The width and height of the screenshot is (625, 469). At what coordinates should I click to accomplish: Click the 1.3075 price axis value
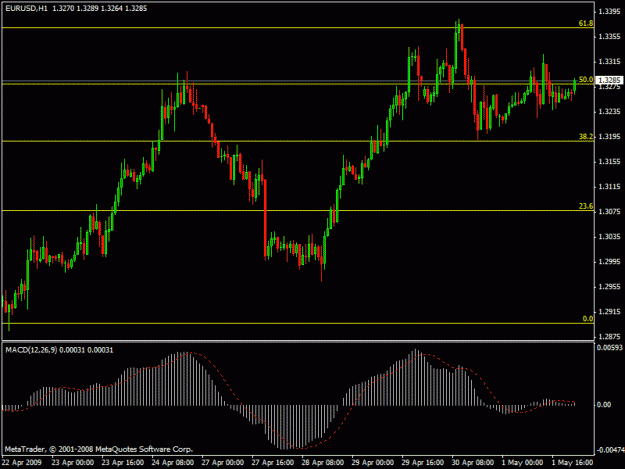pos(609,212)
